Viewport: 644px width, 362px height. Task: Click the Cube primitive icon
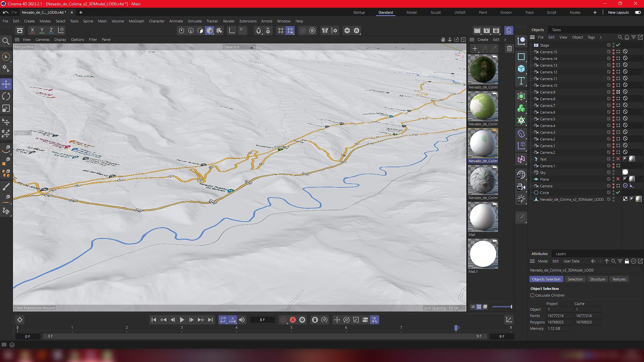pyautogui.click(x=521, y=68)
